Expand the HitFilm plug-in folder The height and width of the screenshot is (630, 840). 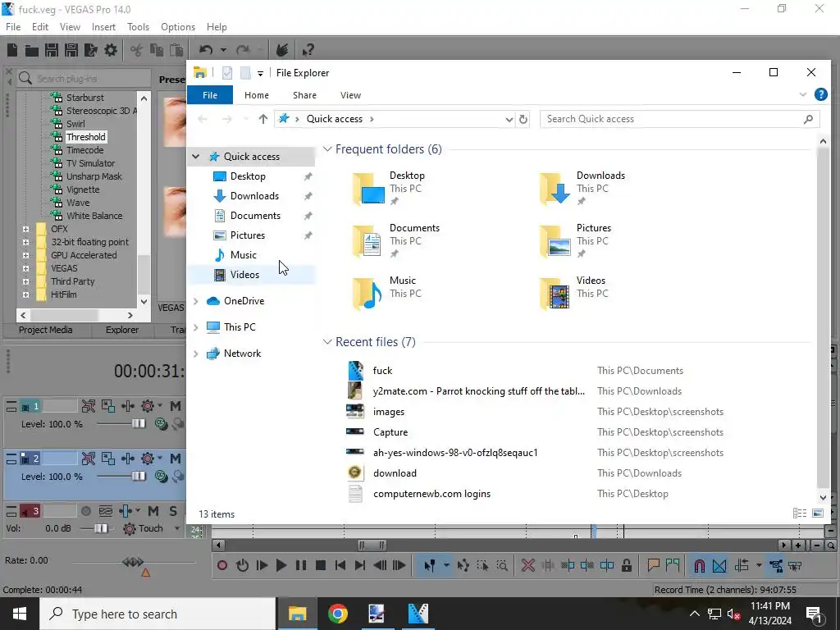tap(25, 294)
